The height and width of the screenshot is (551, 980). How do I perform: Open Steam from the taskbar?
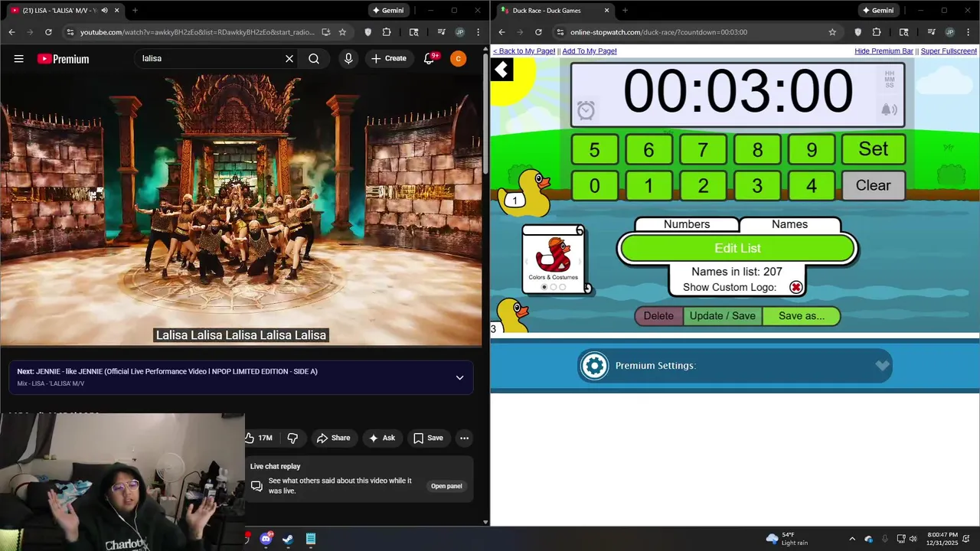coord(288,539)
